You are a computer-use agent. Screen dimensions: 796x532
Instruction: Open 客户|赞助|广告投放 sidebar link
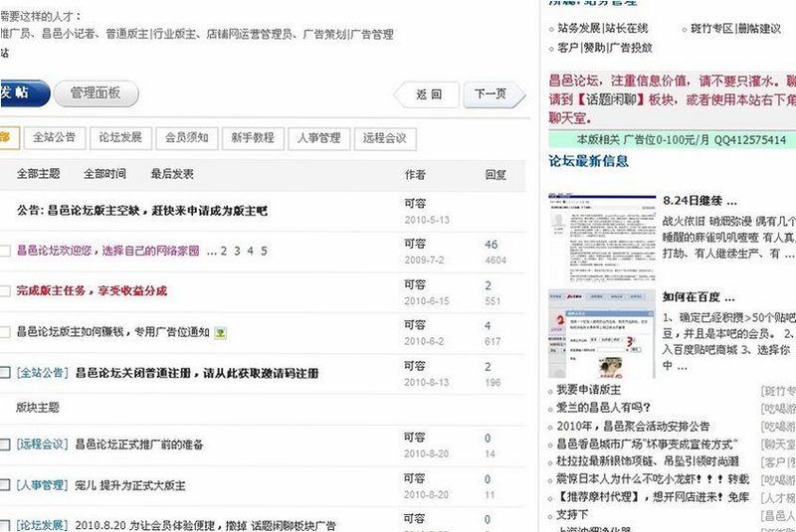605,48
